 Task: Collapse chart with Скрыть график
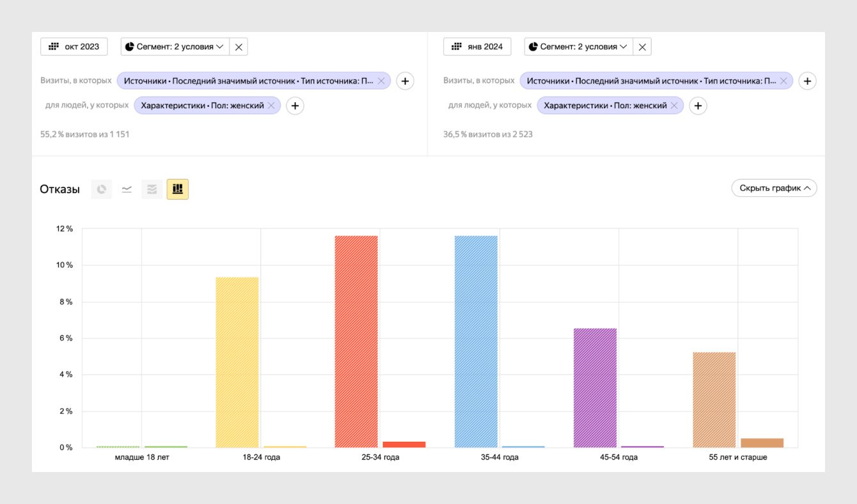(774, 188)
